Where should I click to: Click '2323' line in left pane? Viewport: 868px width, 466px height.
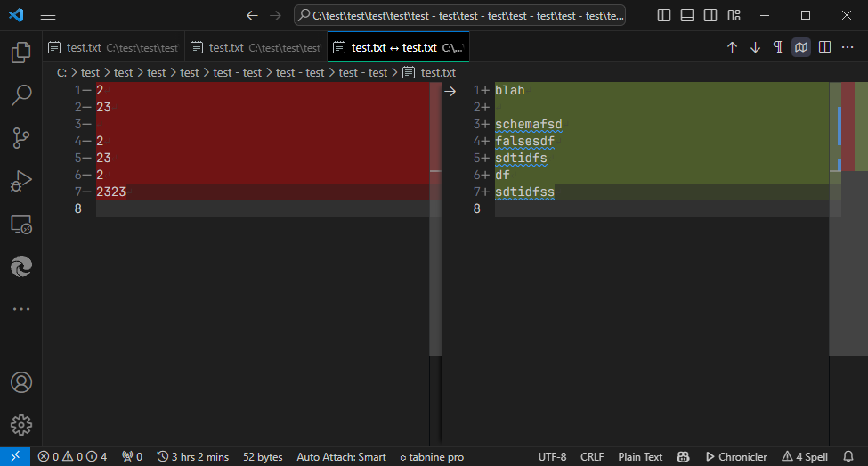point(110,192)
